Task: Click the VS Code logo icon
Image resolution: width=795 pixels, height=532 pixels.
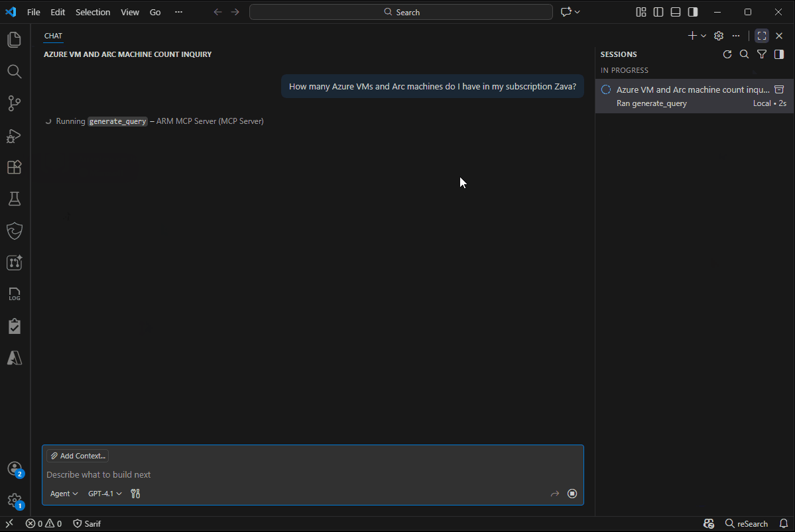Action: click(x=11, y=12)
